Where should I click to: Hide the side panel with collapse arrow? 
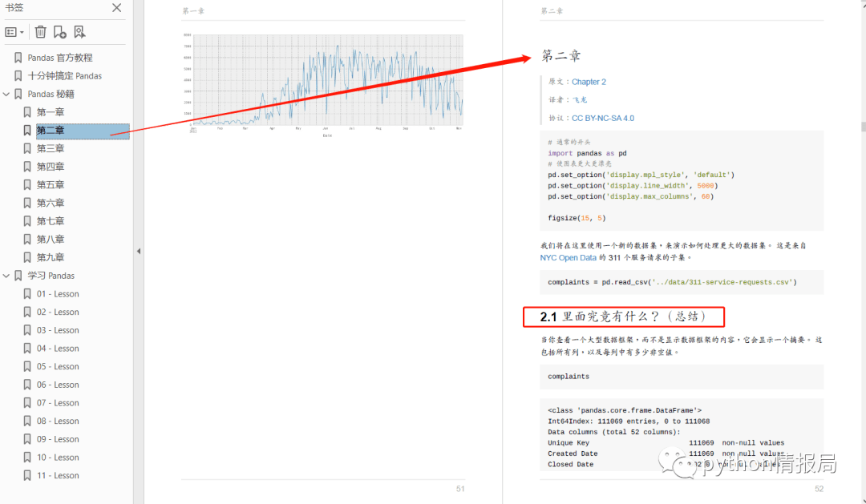(x=138, y=252)
